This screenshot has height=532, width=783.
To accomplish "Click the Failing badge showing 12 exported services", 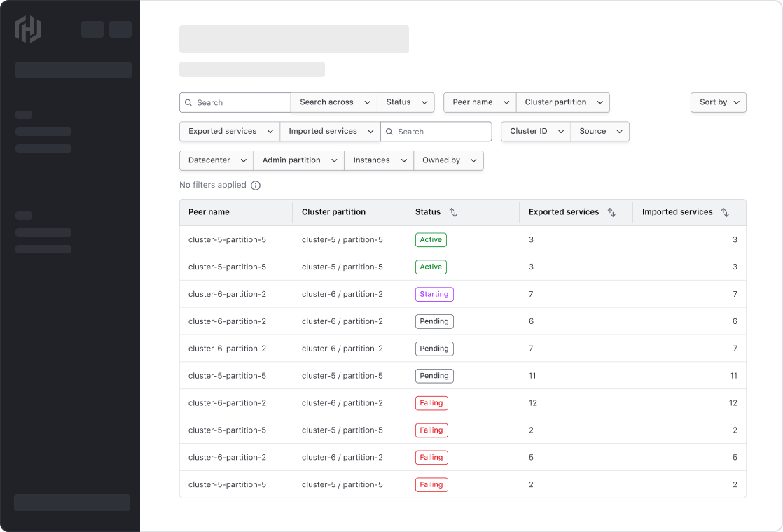I will click(x=431, y=402).
